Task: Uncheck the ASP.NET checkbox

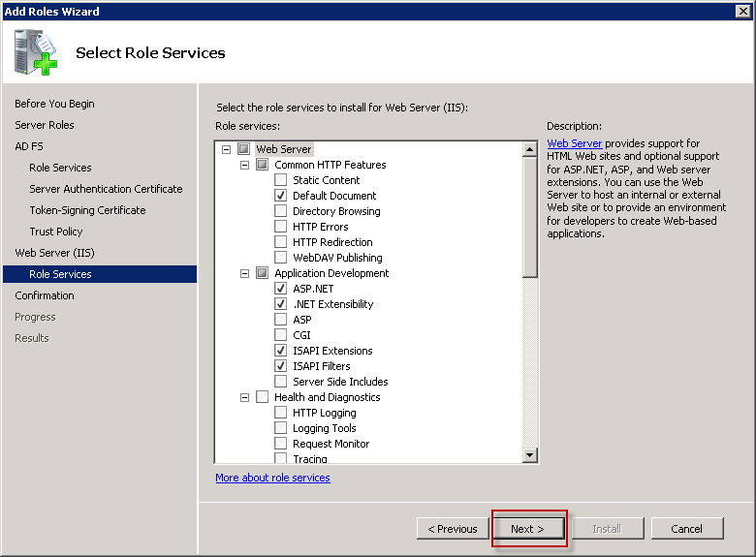Action: tap(281, 289)
